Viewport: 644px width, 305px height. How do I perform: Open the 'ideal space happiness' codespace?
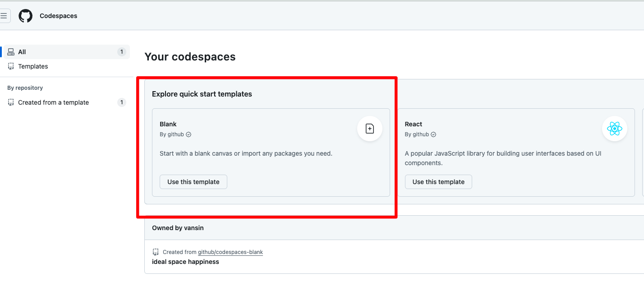[185, 262]
